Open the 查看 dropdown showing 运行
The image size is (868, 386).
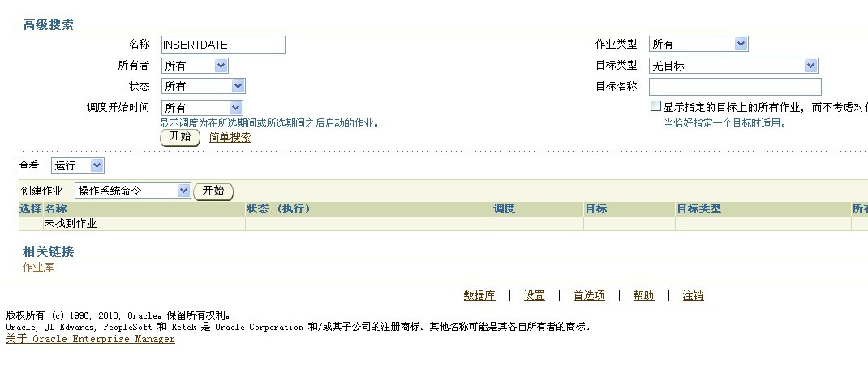click(x=78, y=165)
